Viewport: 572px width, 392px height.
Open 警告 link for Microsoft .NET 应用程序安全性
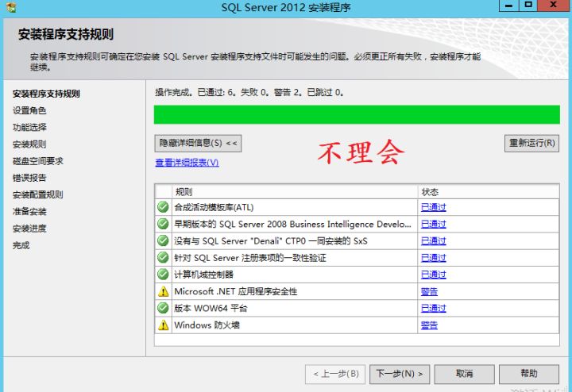(x=429, y=291)
